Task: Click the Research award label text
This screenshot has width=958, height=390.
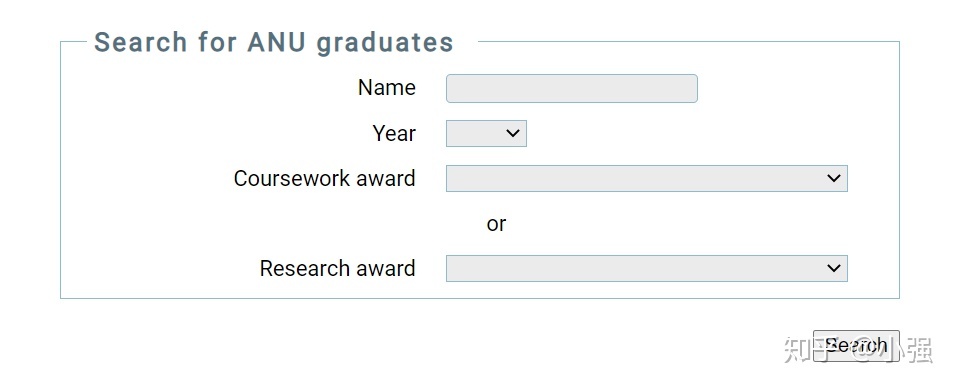Action: (x=337, y=268)
